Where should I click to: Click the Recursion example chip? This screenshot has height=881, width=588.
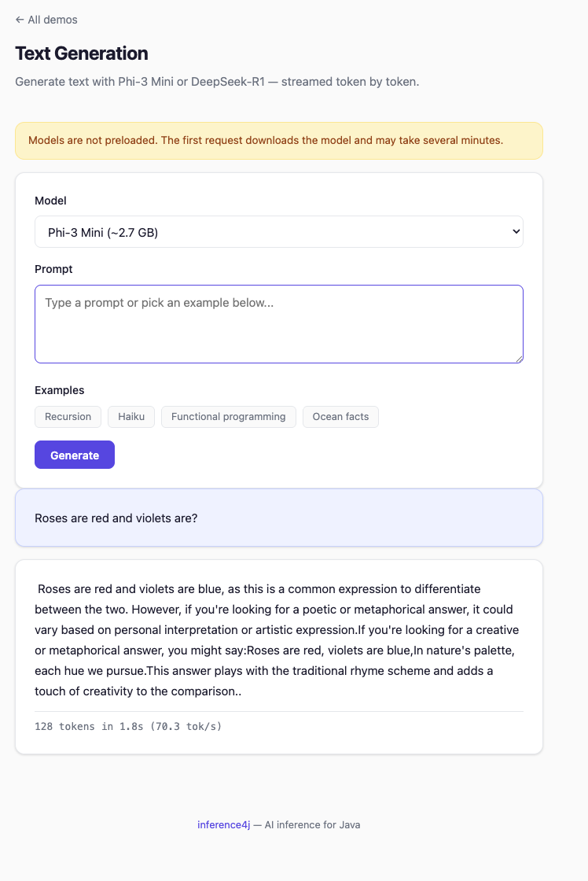pyautogui.click(x=68, y=416)
